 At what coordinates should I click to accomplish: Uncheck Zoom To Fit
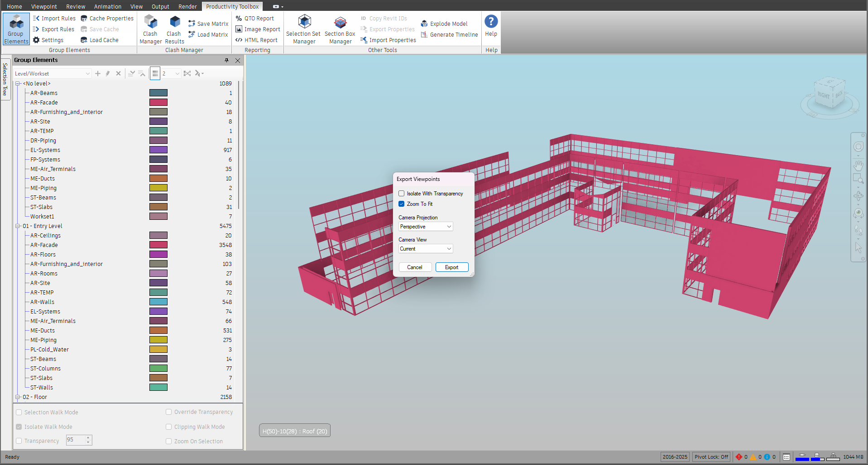[401, 204]
